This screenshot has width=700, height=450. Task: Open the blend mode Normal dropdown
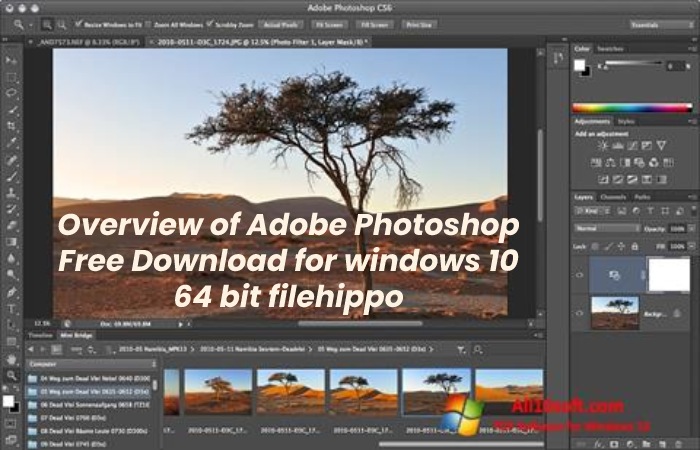(x=607, y=228)
